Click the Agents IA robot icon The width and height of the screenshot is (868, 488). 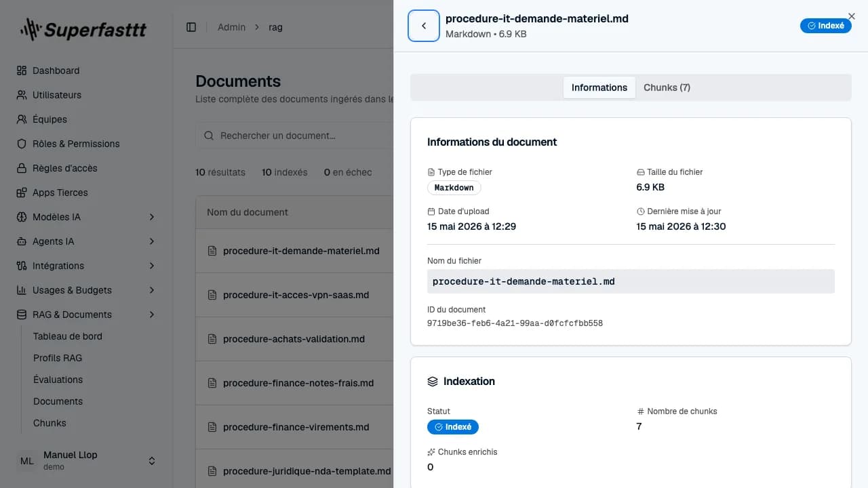[x=21, y=241]
